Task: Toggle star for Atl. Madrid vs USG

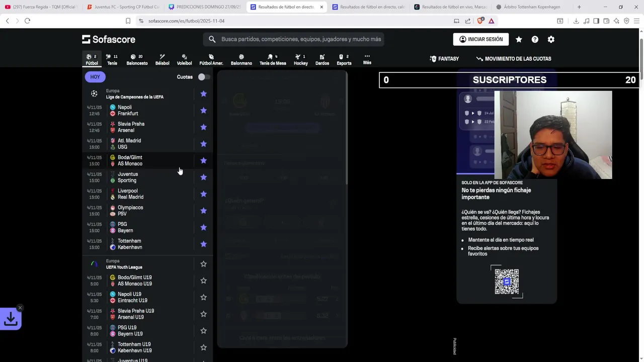Action: click(203, 144)
